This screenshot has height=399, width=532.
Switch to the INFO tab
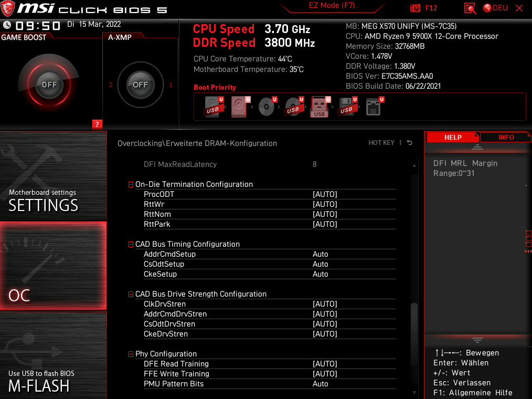pyautogui.click(x=506, y=137)
